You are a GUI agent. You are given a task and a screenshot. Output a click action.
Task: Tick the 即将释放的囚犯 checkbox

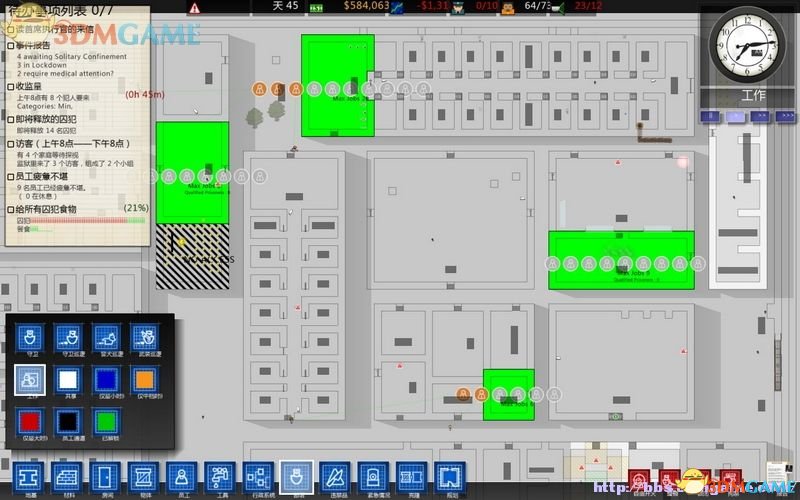tap(11, 120)
